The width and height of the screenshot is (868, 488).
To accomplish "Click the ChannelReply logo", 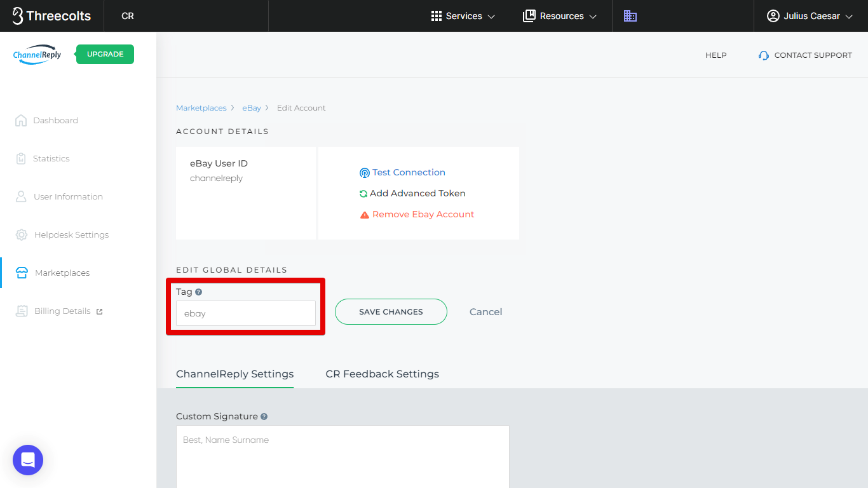I will [37, 55].
